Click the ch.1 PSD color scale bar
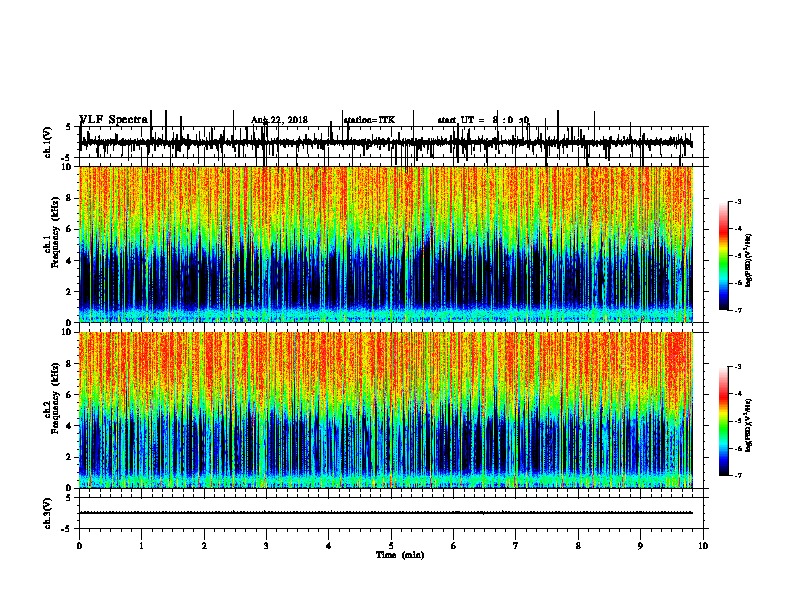The image size is (792, 612). (723, 256)
